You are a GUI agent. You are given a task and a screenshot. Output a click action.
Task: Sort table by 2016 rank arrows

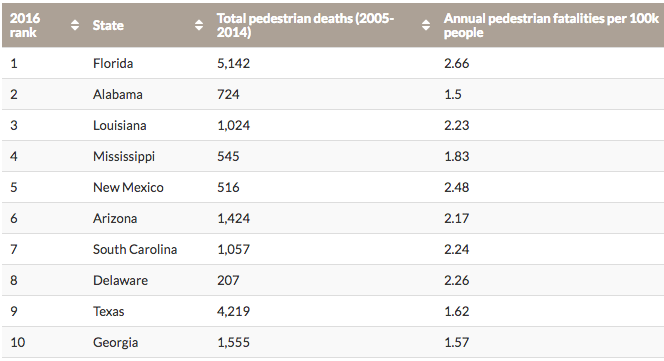click(x=75, y=25)
